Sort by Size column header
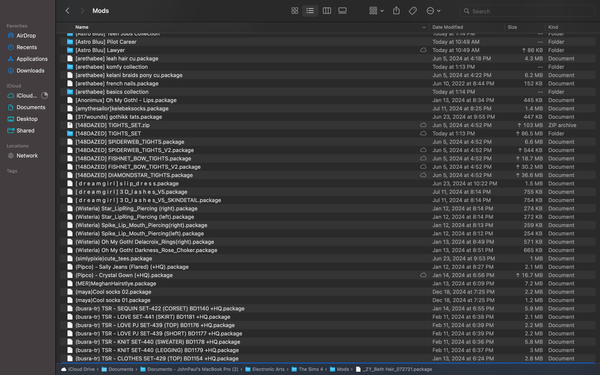This screenshot has width=600, height=375. [512, 27]
